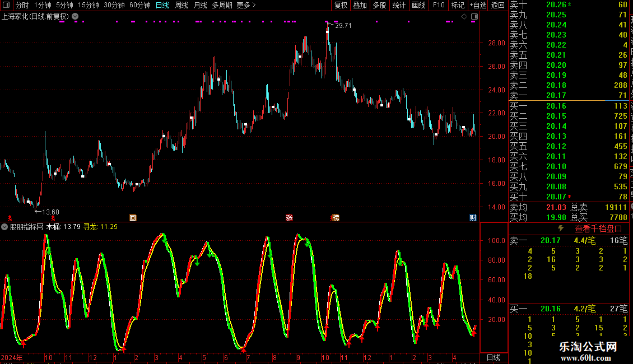This screenshot has width=633, height=364.
Task: Add stock to 自选 watchlist
Action: 478,5
